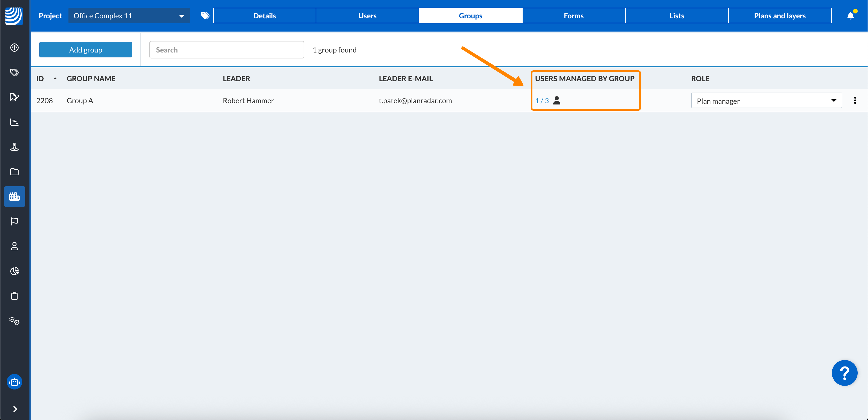
Task: Switch to the Plans and layers tab
Action: (780, 16)
